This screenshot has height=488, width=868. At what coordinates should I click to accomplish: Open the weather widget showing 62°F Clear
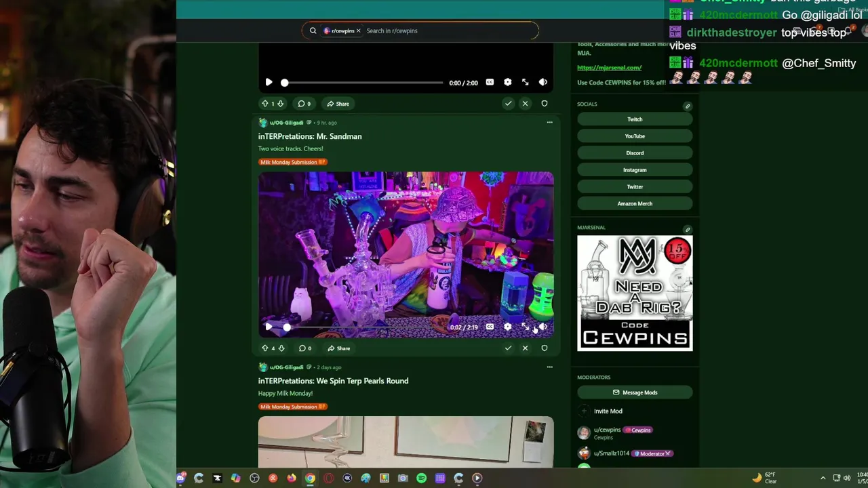[x=764, y=478]
